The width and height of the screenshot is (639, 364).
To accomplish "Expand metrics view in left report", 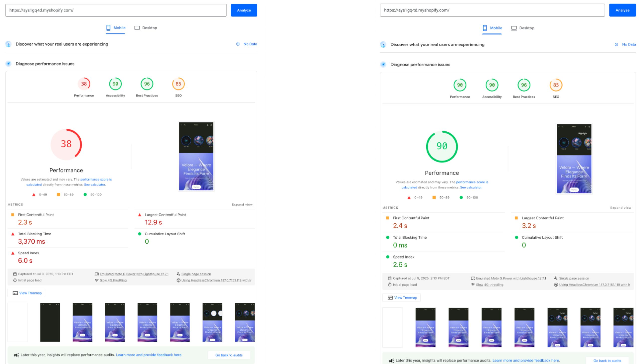I will (x=242, y=204).
